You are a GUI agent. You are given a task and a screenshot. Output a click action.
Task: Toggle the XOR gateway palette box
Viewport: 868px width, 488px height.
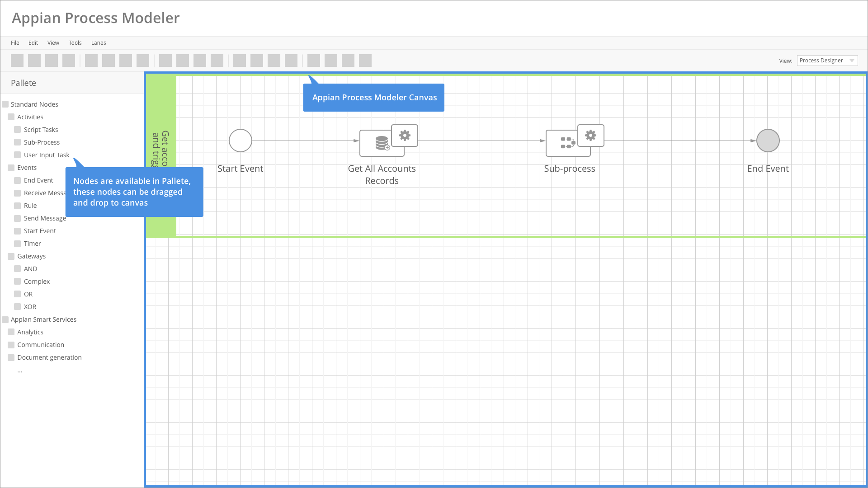coord(18,307)
